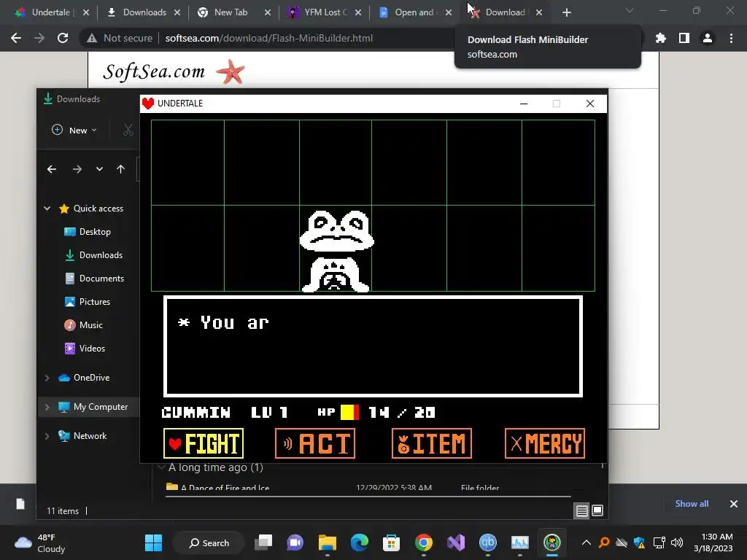
Task: Open Chrome tab search chevron
Action: coord(630,10)
